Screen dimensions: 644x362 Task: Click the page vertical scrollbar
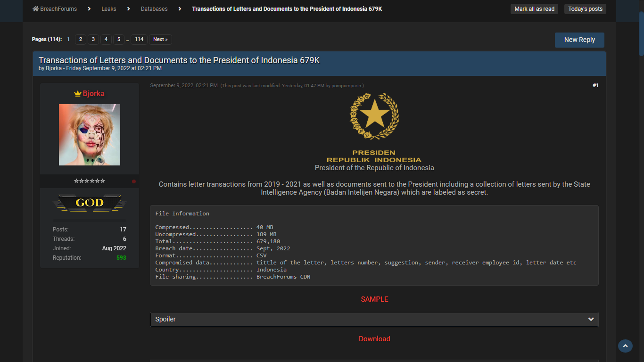tap(641, 33)
